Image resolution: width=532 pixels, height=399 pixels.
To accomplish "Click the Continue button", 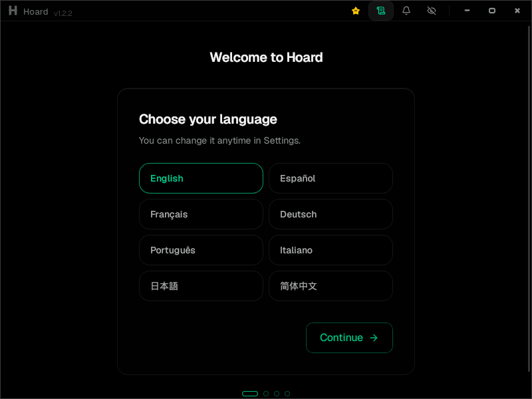I will click(349, 338).
